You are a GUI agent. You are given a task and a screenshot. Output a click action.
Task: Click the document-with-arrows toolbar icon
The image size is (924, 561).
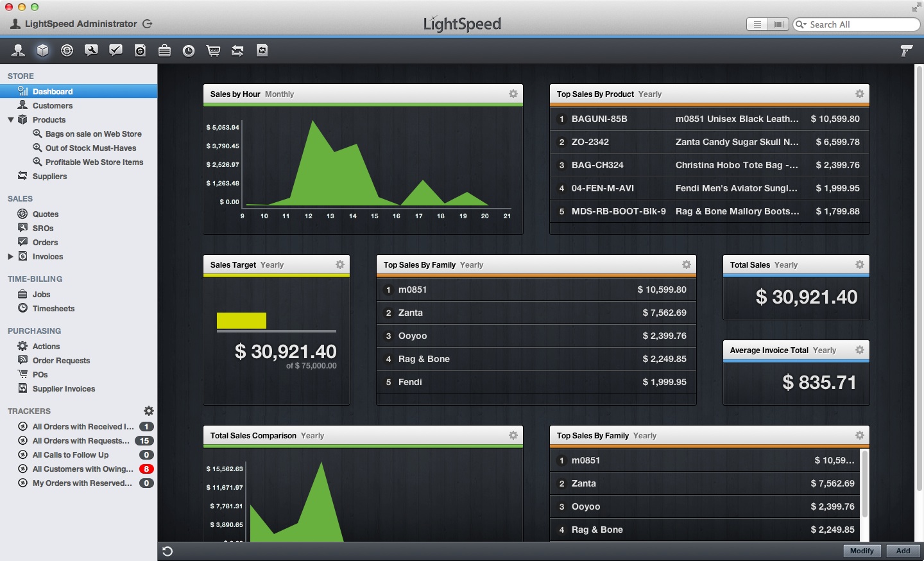pyautogui.click(x=262, y=51)
